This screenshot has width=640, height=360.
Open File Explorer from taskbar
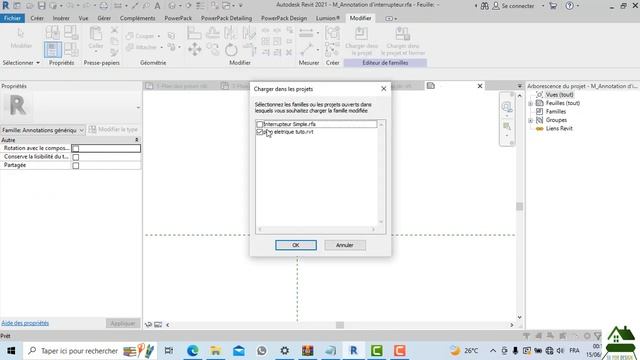point(216,351)
